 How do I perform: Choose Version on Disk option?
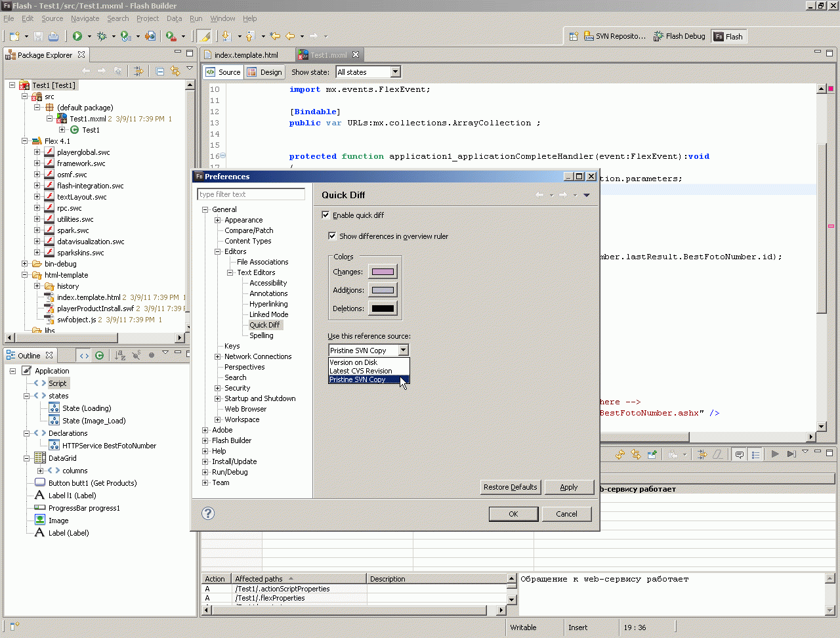pyautogui.click(x=369, y=362)
